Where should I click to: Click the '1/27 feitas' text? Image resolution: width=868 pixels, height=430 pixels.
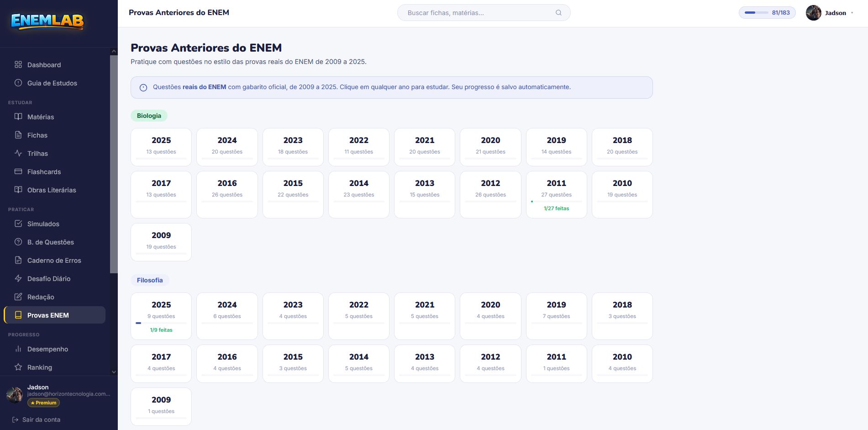556,208
